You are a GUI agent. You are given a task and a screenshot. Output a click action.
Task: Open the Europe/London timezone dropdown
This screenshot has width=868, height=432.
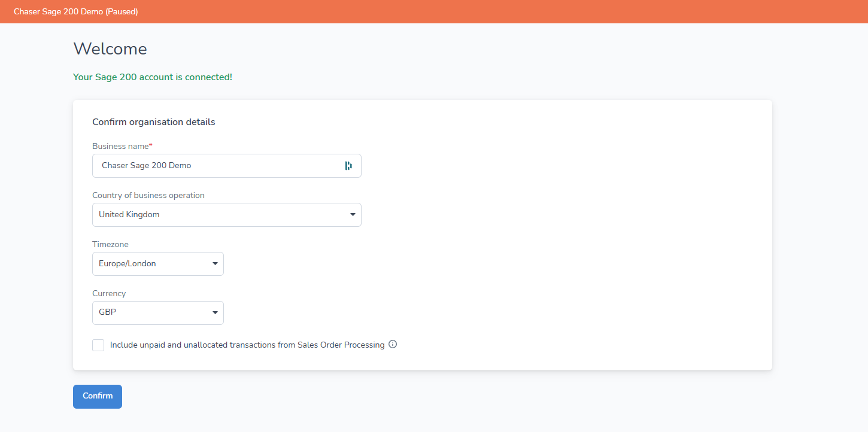[158, 264]
